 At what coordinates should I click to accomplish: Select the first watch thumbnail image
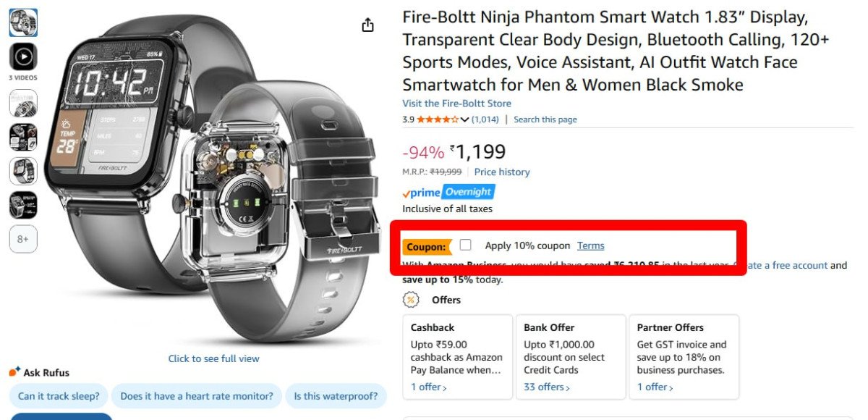pos(23,22)
